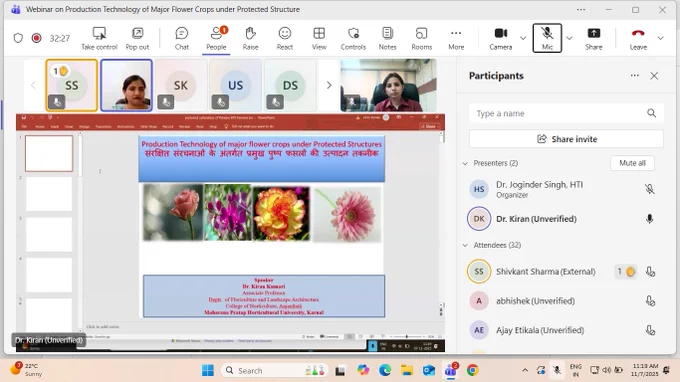
Task: Unmute the Mic
Action: (x=547, y=38)
